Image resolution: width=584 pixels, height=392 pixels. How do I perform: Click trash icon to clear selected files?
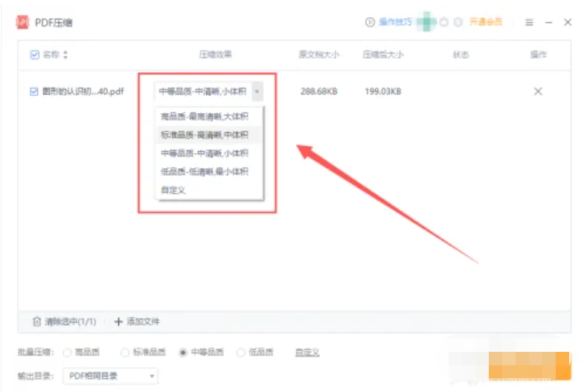tap(36, 322)
